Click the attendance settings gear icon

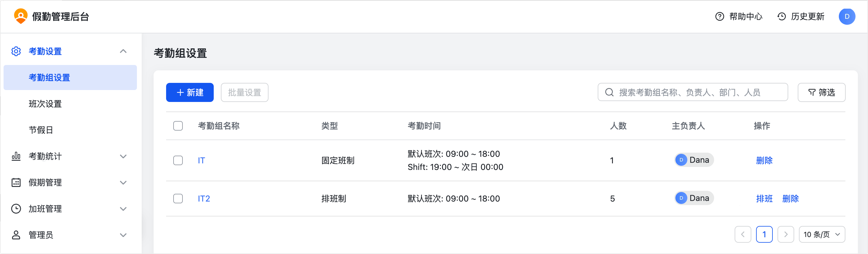pos(16,51)
